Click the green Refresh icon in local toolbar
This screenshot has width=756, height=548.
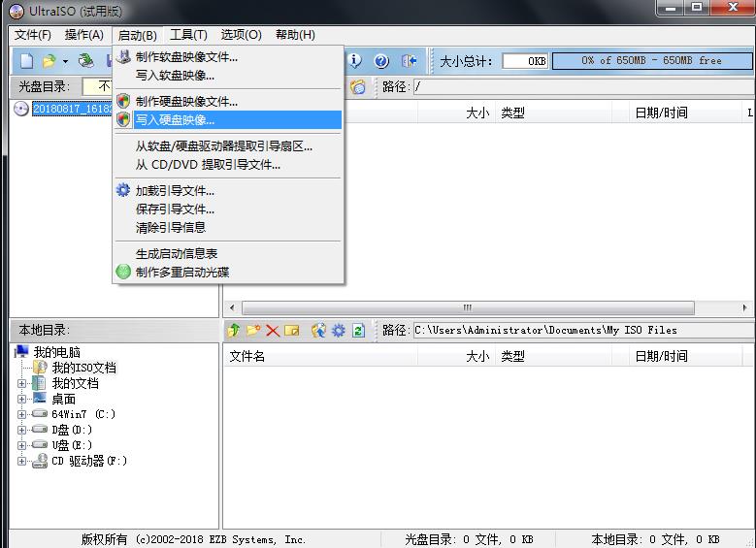358,331
